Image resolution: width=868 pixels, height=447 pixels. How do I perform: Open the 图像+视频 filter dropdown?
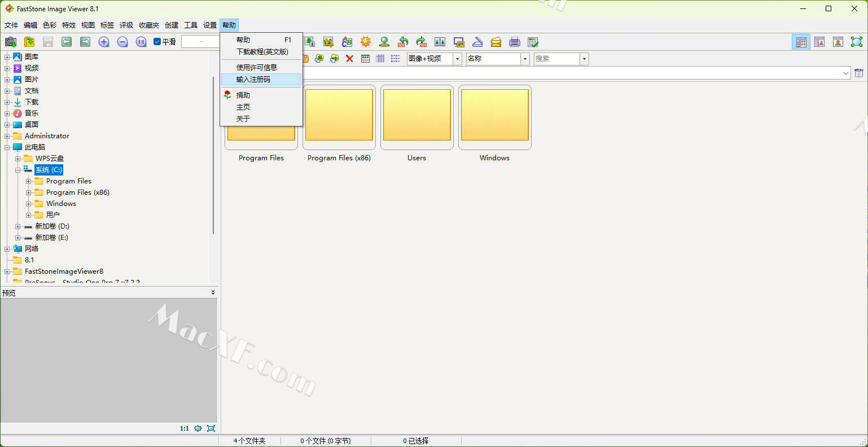point(458,59)
